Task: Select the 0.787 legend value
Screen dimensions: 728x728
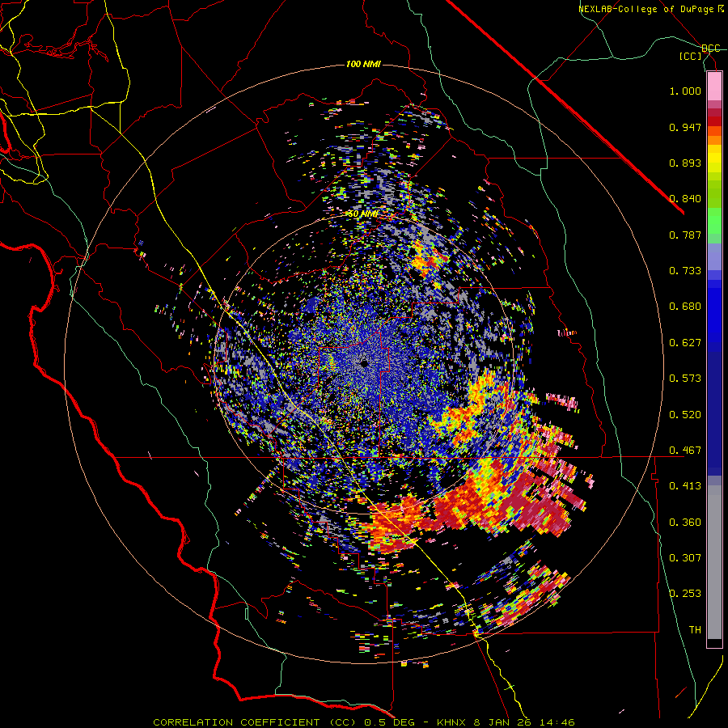Action: 685,235
